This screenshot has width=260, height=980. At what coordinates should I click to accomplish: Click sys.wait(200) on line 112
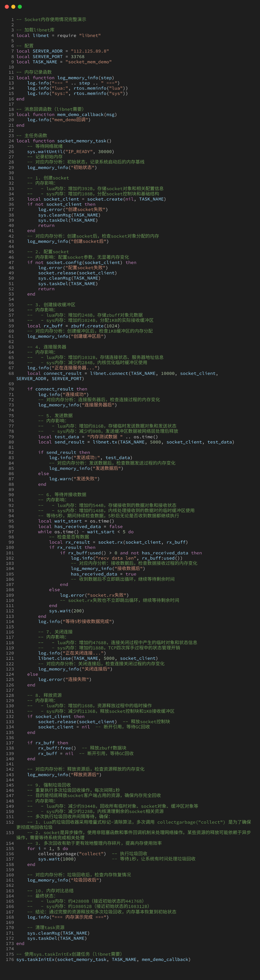[x=66, y=611]
